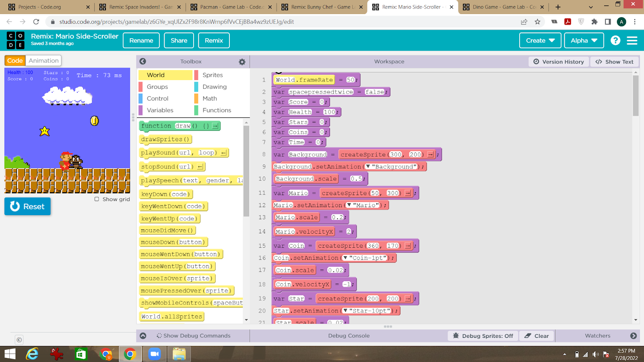Screen dimensions: 644x362
Task: Click workspace vertical scrollbar
Action: pos(636,96)
